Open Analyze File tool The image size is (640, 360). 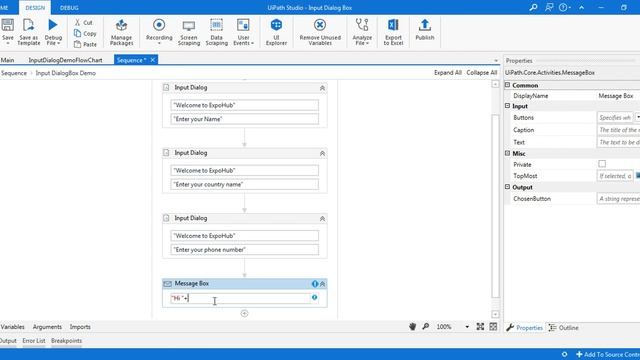click(x=362, y=32)
